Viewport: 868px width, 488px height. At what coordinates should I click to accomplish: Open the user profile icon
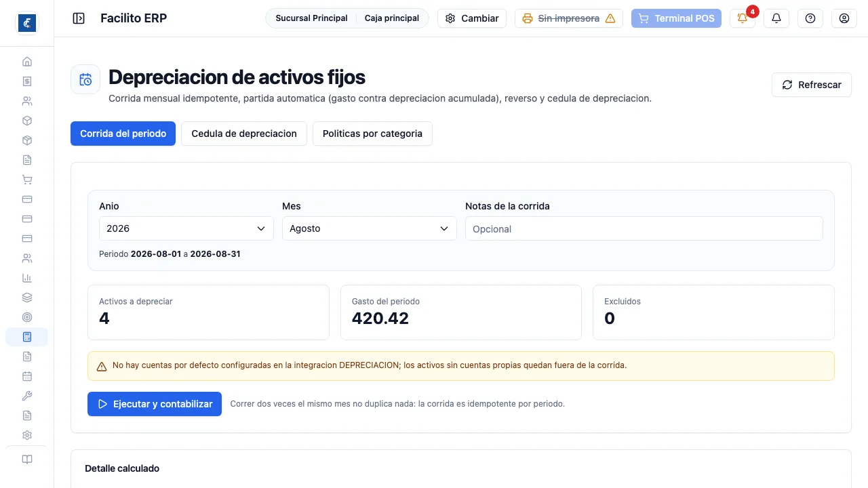(x=844, y=18)
